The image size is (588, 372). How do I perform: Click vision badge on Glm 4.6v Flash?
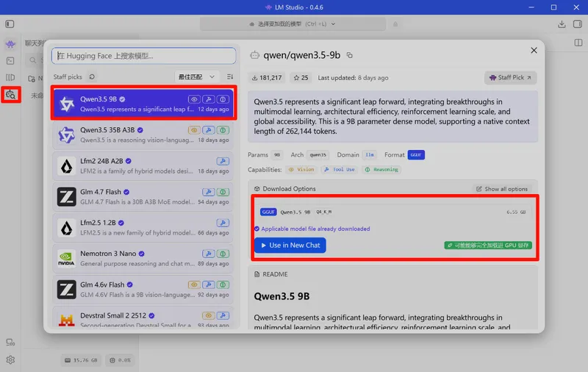pyautogui.click(x=194, y=285)
